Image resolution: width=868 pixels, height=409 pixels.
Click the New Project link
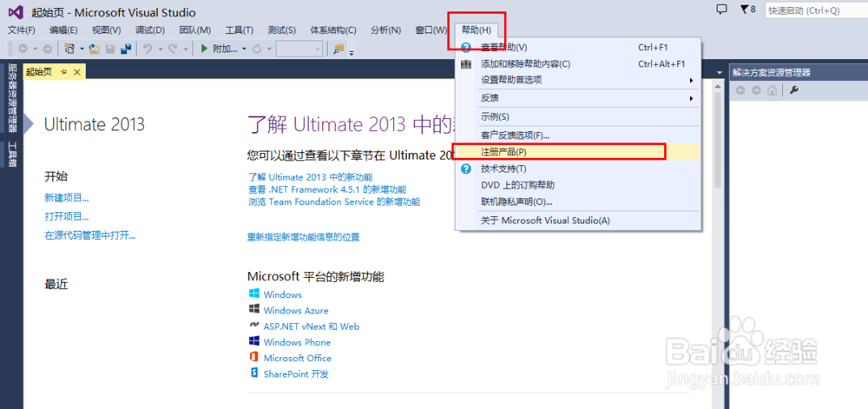[67, 198]
